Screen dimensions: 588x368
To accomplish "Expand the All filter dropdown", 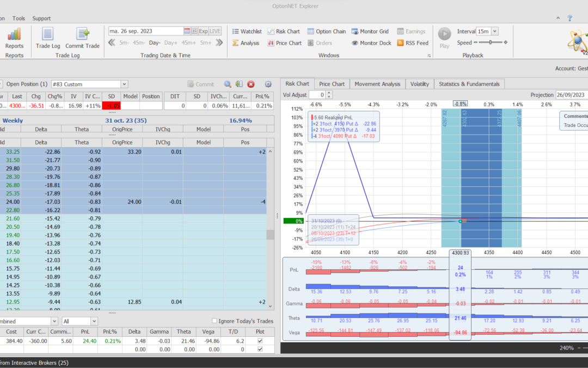I will (x=94, y=321).
